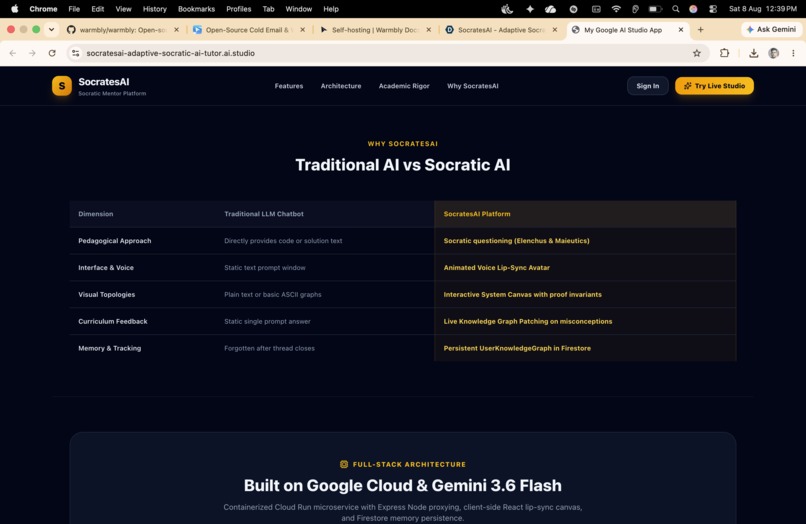Open Chrome profile avatar
The height and width of the screenshot is (524, 806).
point(774,53)
